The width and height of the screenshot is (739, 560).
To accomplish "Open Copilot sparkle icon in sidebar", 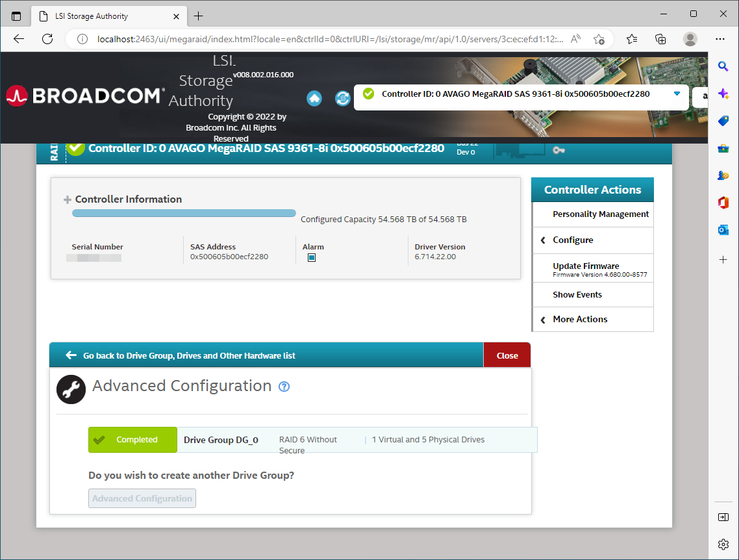I will [x=723, y=94].
